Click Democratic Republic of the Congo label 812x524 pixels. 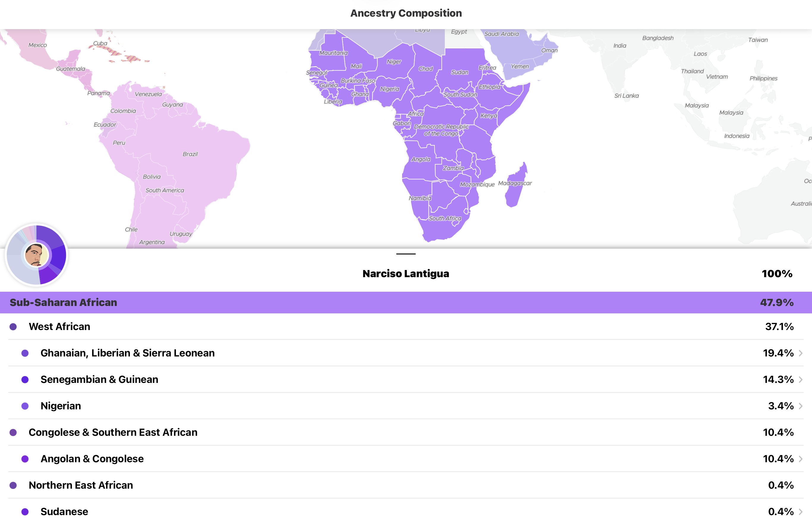click(x=441, y=130)
